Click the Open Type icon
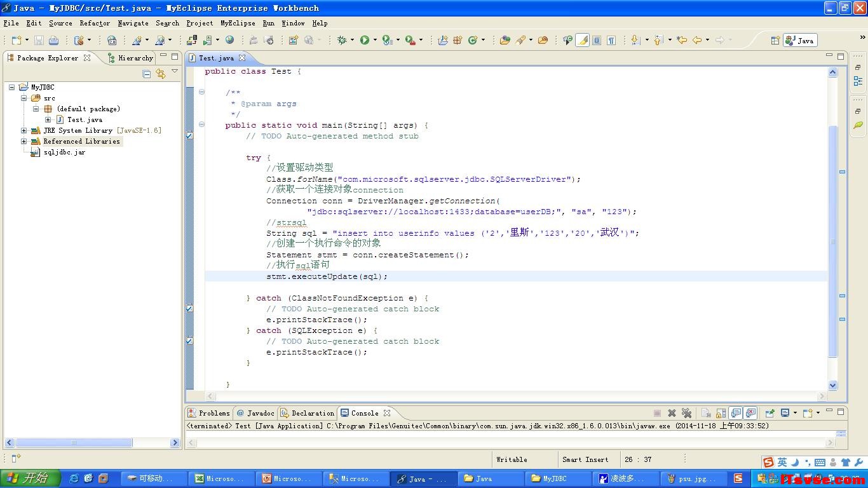Image resolution: width=868 pixels, height=488 pixels. (505, 40)
